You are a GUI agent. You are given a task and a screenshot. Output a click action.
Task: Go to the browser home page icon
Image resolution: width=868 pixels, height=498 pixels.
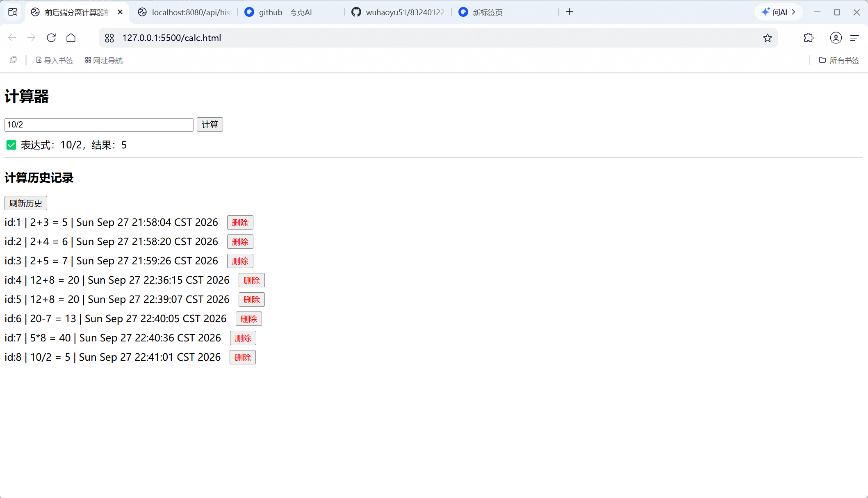pyautogui.click(x=71, y=38)
